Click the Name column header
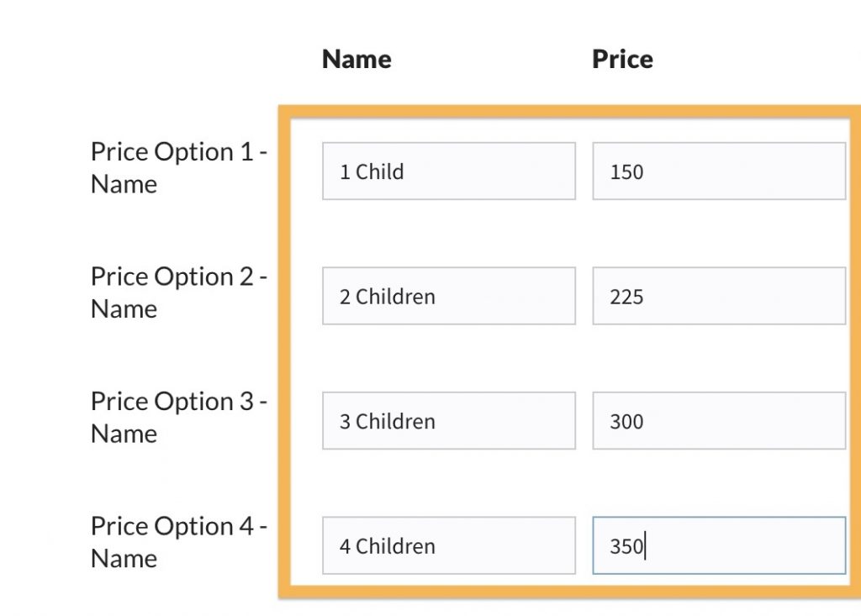 point(357,59)
